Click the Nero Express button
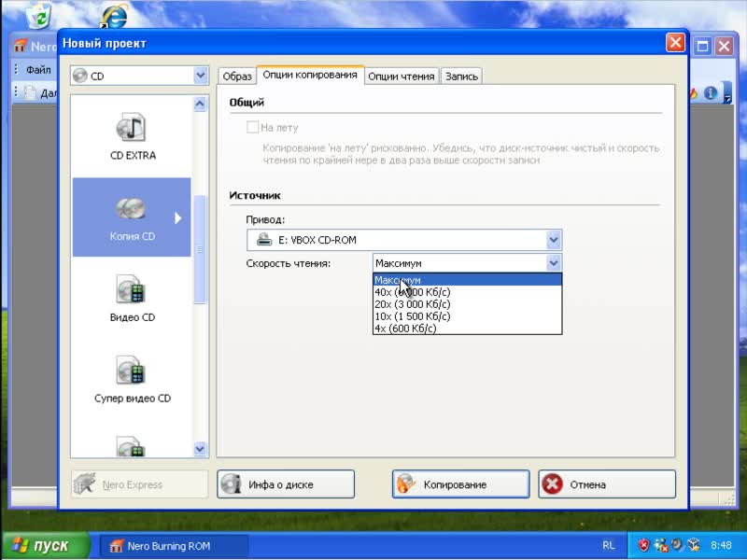 pos(139,484)
